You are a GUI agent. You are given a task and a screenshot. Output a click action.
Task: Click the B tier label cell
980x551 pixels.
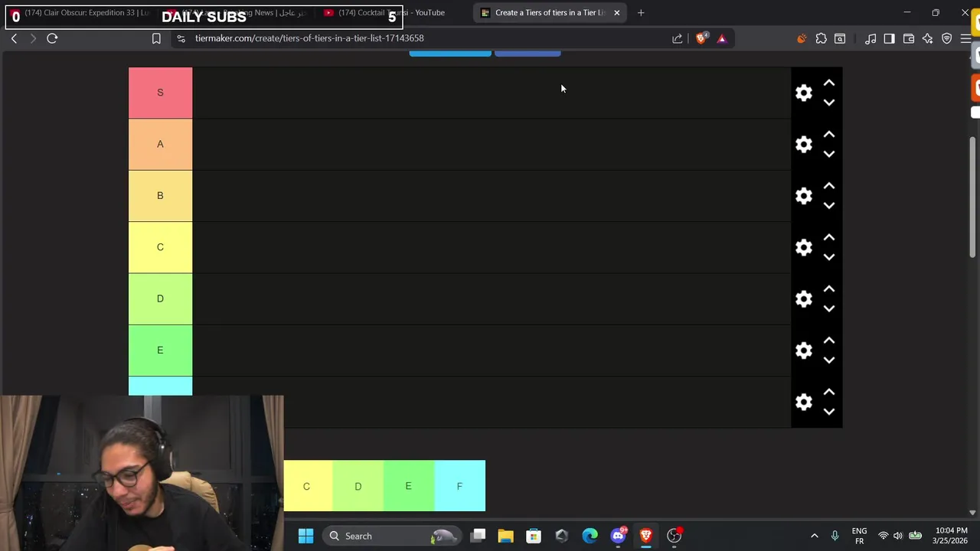[x=160, y=196]
